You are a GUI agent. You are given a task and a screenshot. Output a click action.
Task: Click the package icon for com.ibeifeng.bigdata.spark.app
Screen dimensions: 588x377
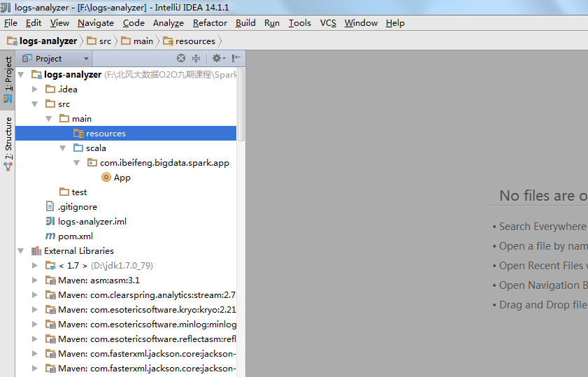pos(92,162)
